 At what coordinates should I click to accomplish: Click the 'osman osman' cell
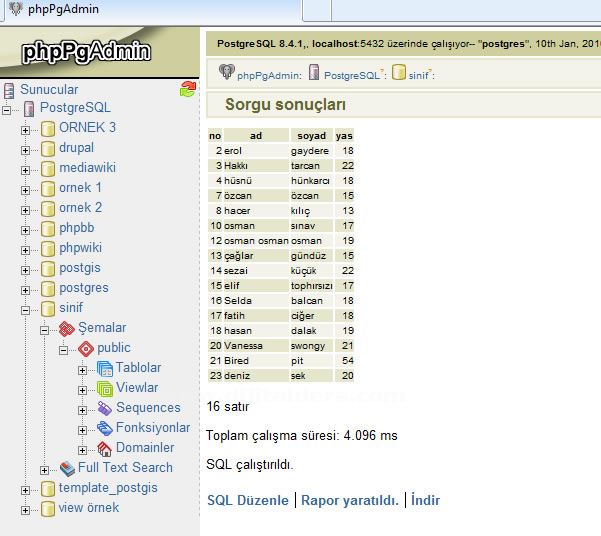256,241
